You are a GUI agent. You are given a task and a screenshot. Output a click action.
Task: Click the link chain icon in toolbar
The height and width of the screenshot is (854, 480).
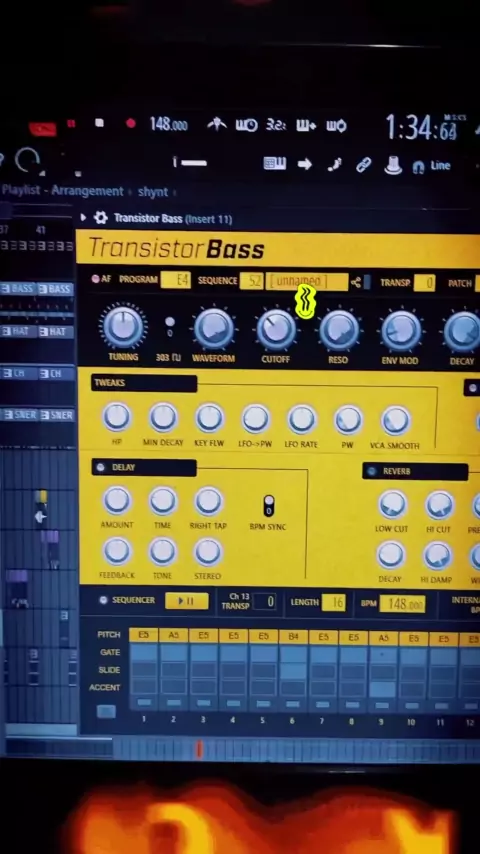(x=363, y=164)
